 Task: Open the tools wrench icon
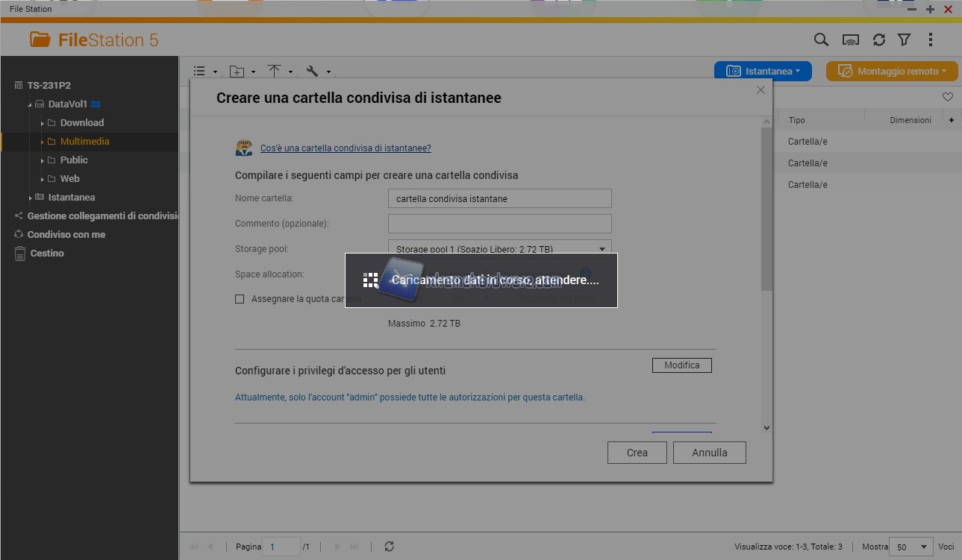coord(312,72)
